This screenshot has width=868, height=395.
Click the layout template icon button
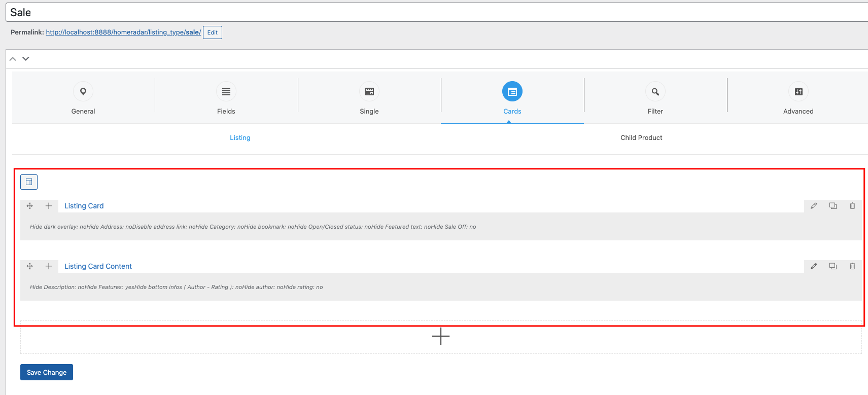point(29,182)
